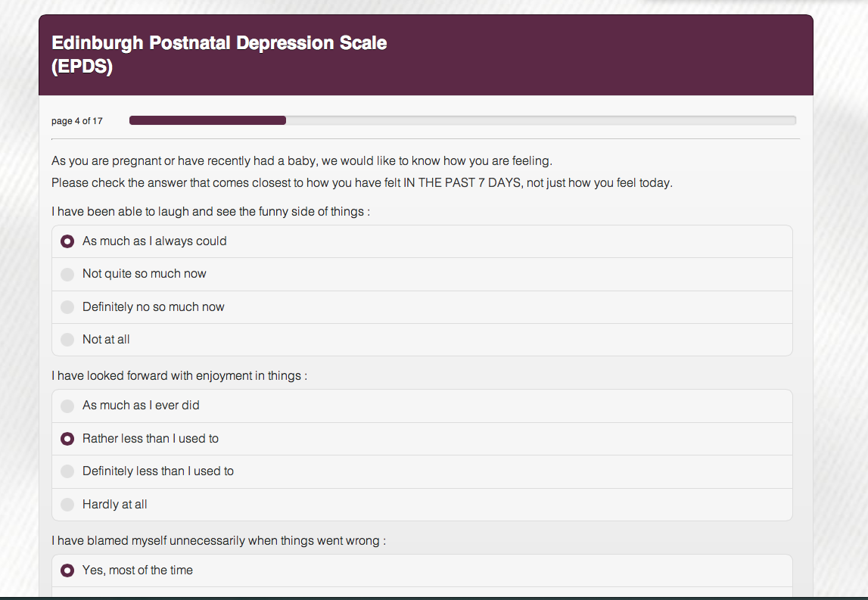Select "Yes, most of the time" radio

[x=67, y=570]
